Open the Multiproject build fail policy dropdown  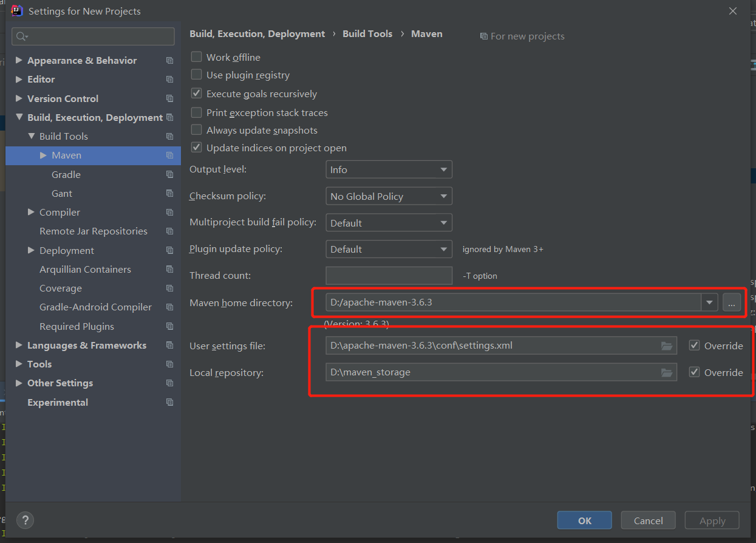(389, 223)
